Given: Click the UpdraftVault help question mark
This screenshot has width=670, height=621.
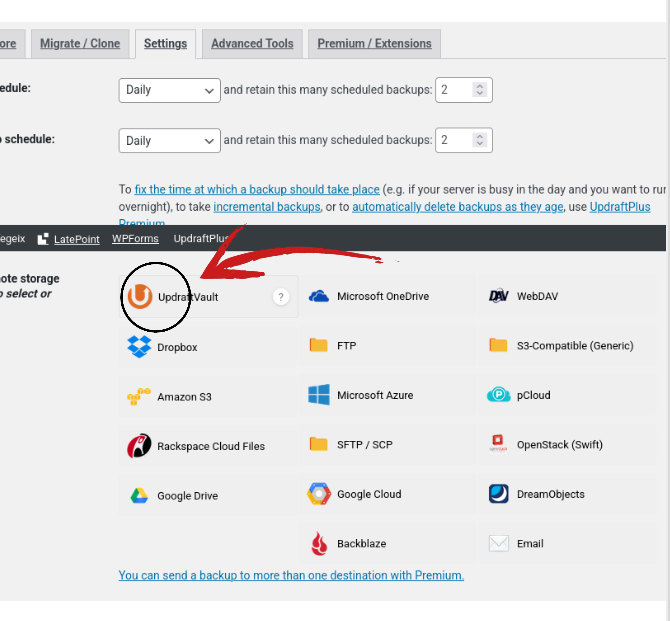Looking at the screenshot, I should click(x=281, y=297).
